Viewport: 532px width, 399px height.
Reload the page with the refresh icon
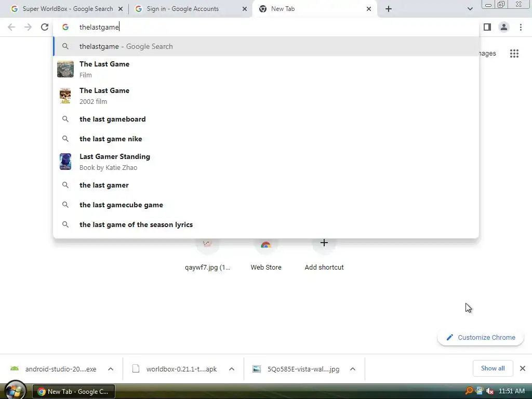point(45,27)
